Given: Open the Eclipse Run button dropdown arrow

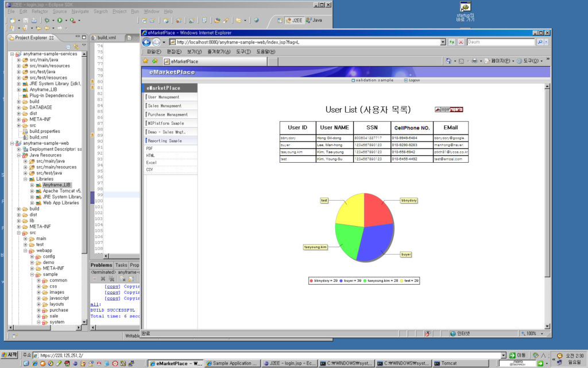Looking at the screenshot, I should tap(66, 20).
